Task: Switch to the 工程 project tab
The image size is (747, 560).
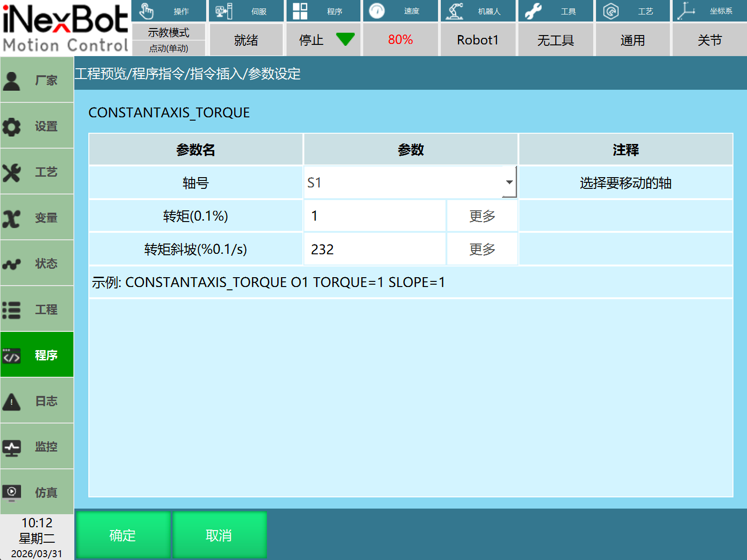Action: click(37, 309)
